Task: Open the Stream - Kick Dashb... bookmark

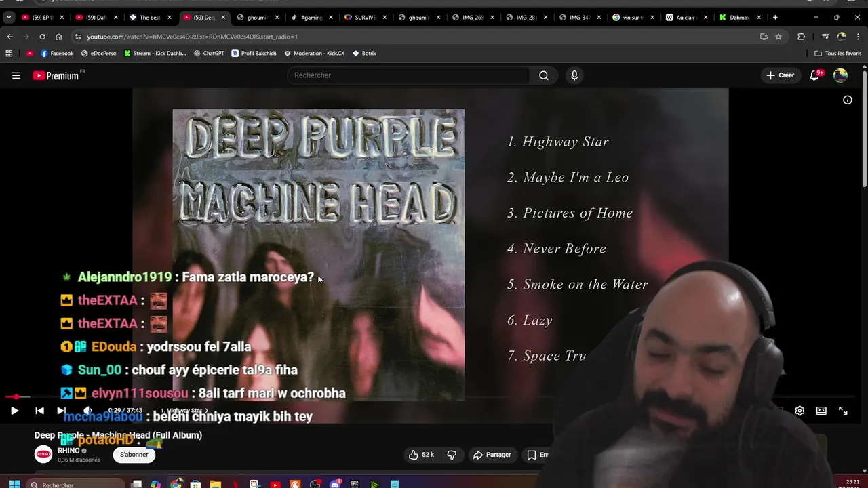Action: [x=155, y=53]
